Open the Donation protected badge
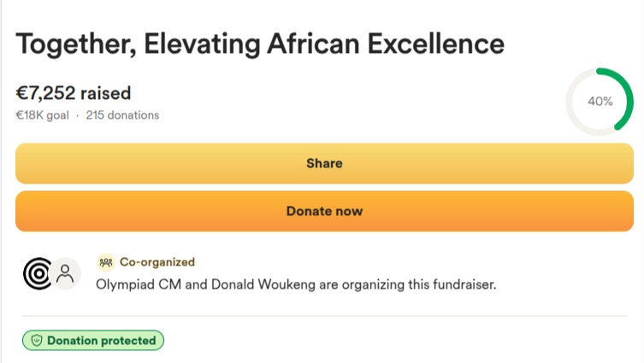Image resolution: width=644 pixels, height=363 pixels. pyautogui.click(x=93, y=341)
